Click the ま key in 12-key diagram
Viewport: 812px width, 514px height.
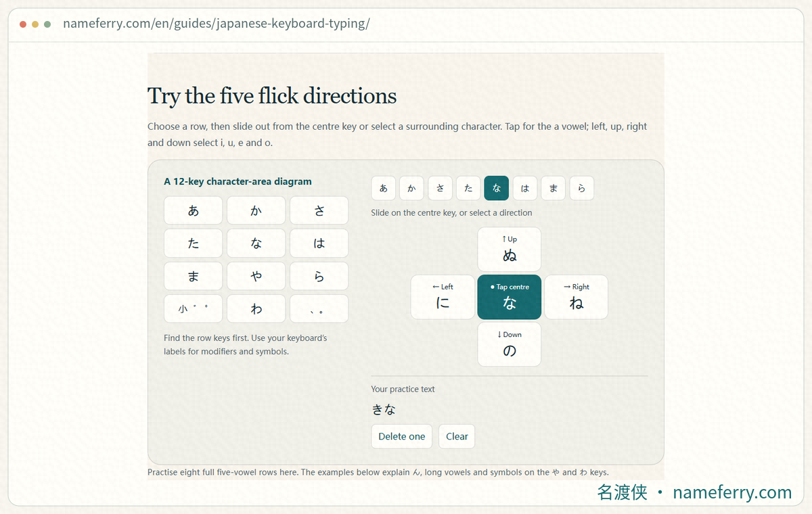pos(194,276)
